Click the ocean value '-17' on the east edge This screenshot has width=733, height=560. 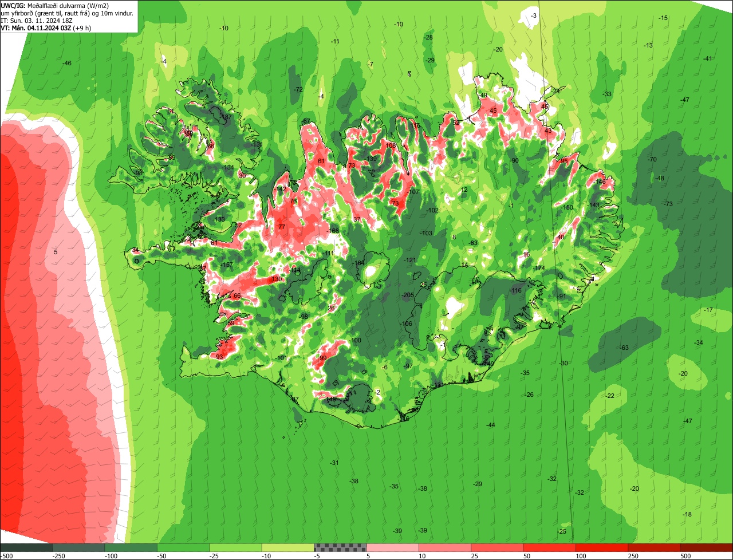pyautogui.click(x=708, y=310)
